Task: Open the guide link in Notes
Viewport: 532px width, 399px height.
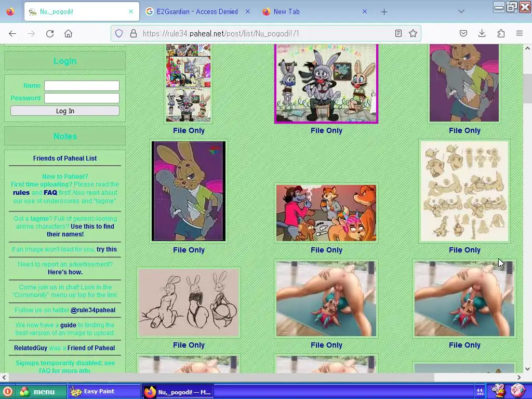Action: tap(68, 325)
